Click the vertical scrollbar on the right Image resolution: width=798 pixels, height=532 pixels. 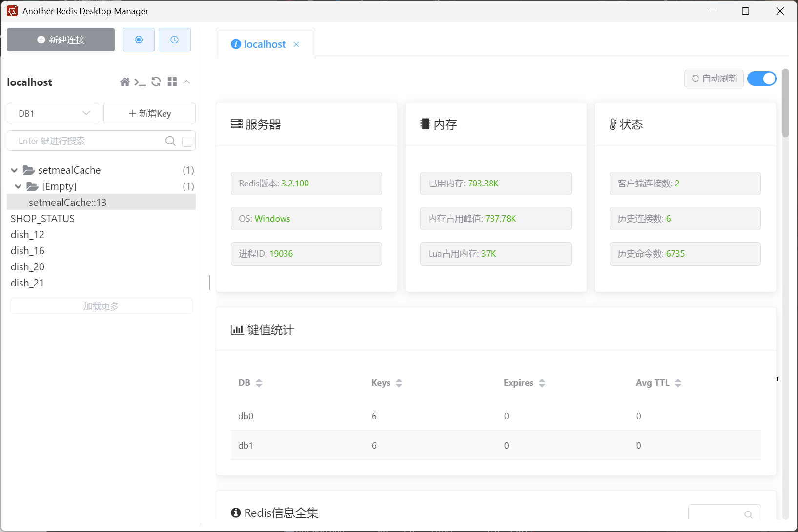click(785, 103)
